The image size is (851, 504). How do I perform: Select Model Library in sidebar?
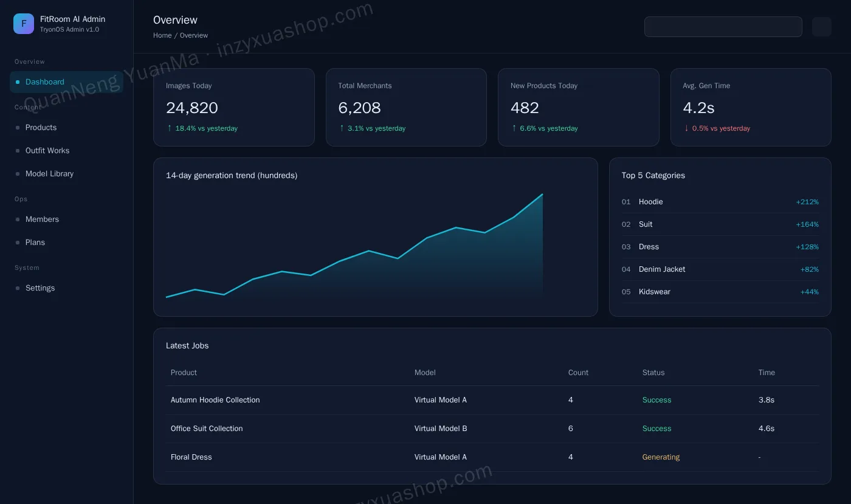coord(66,174)
